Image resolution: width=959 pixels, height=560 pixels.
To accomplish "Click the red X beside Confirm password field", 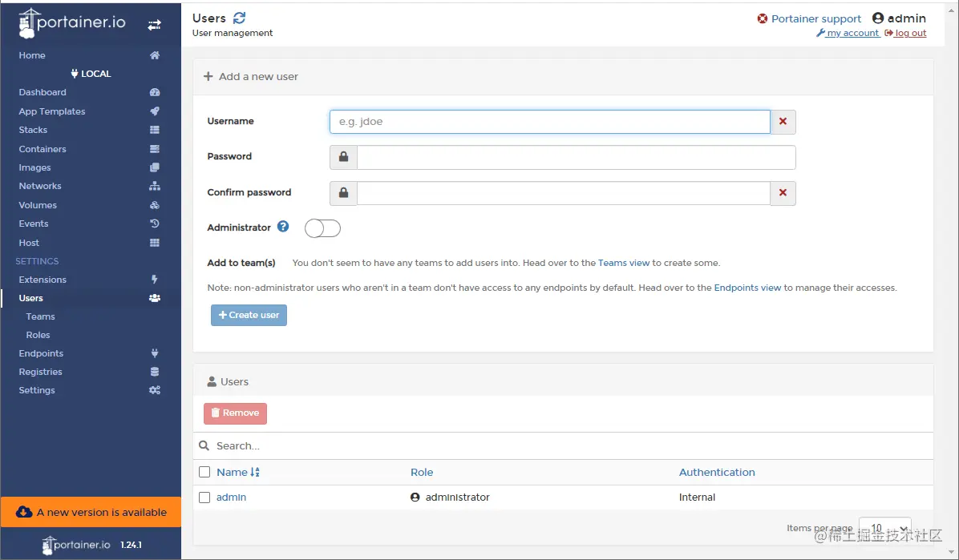I will [783, 193].
